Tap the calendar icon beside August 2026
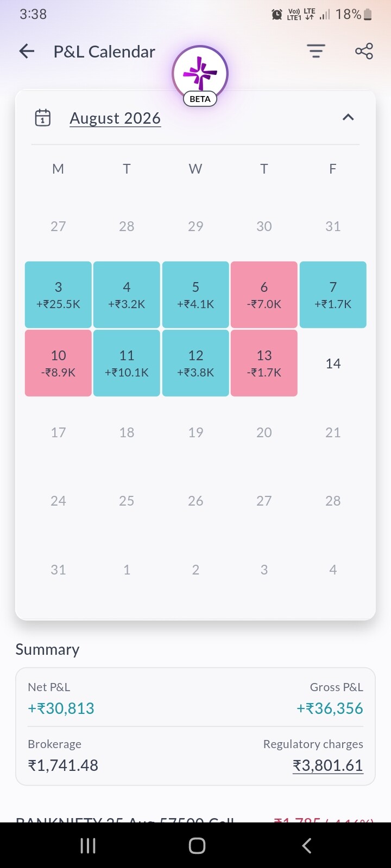 click(43, 118)
